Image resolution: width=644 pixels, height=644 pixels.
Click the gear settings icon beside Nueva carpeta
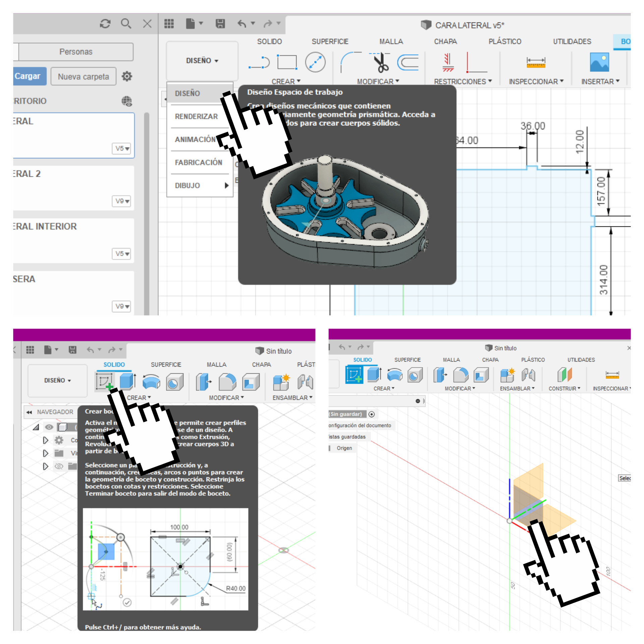127,76
